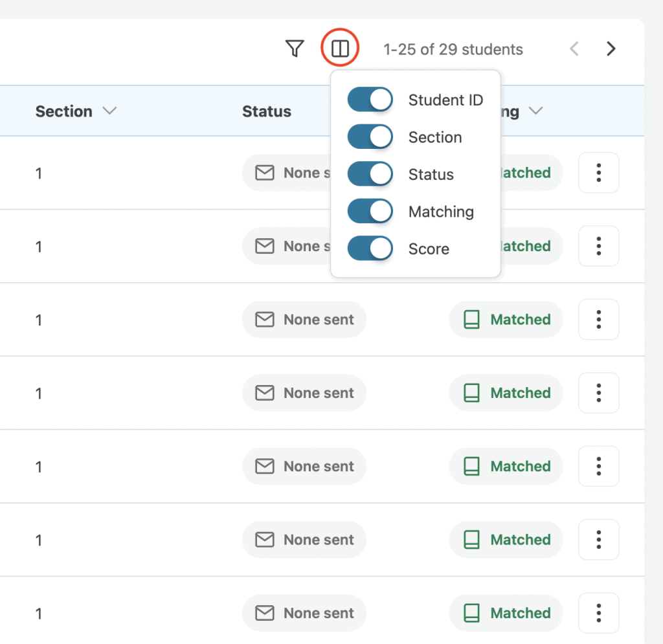Screen dimensions: 663x644
Task: Click the Matching entry in the column popup
Action: point(441,212)
